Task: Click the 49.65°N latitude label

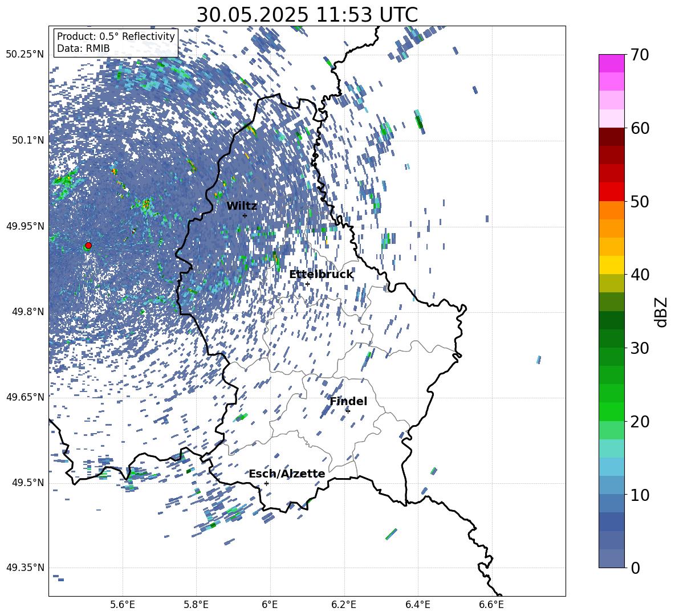Action: (x=25, y=397)
